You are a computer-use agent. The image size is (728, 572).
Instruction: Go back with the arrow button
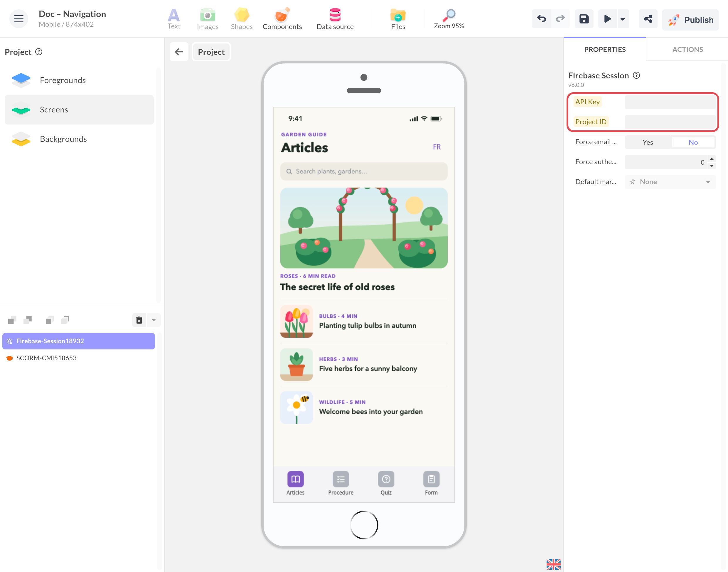(x=179, y=52)
